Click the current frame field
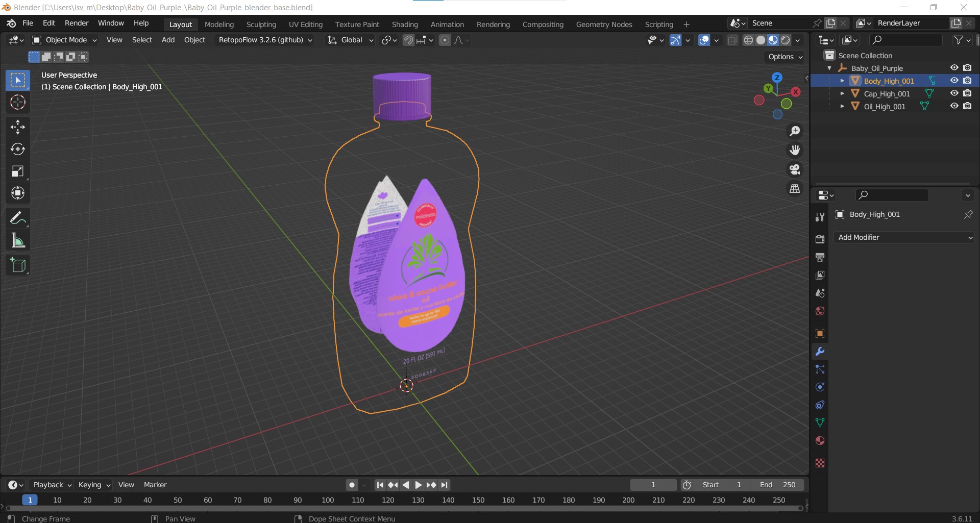 [653, 485]
